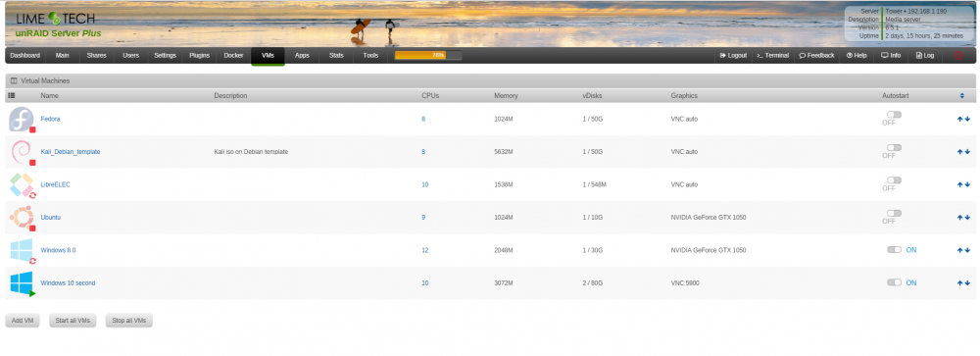Viewport: 980px width, 356px height.
Task: Click Logout in the navigation bar
Action: pyautogui.click(x=733, y=55)
